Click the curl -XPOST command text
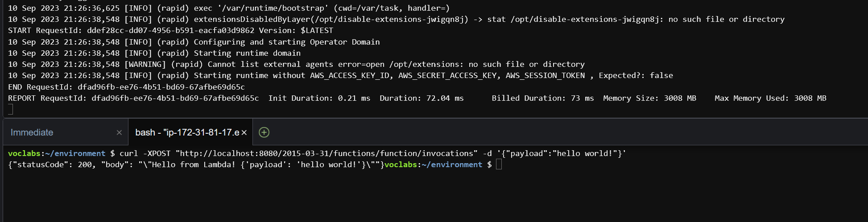This screenshot has height=222, width=868. click(x=145, y=153)
